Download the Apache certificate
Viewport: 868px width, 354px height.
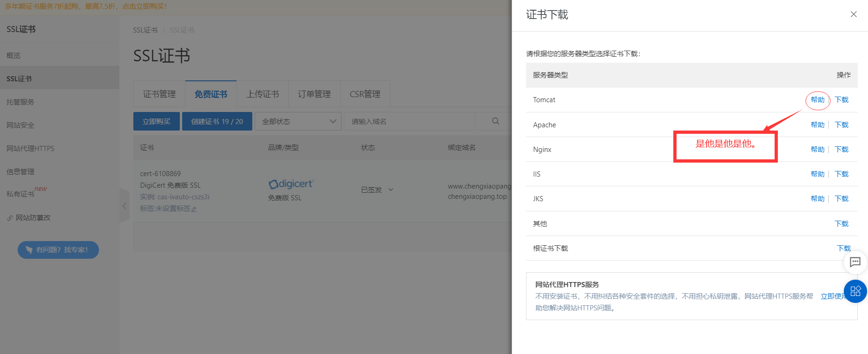842,125
